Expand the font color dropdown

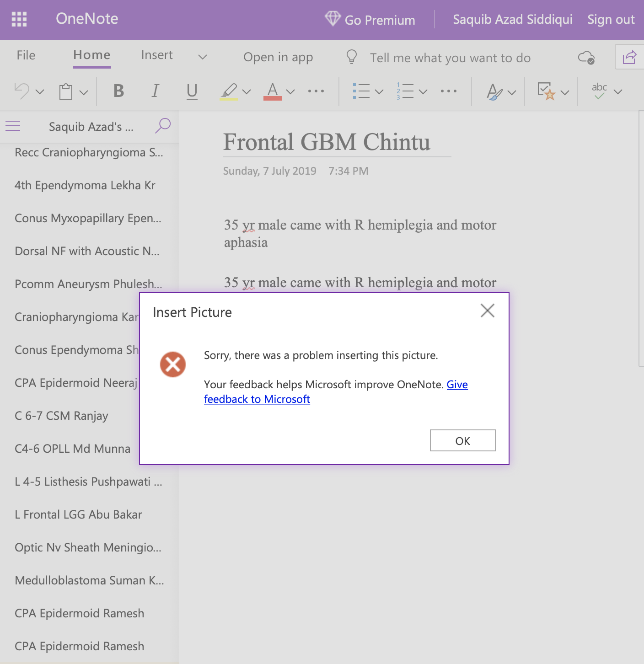coord(290,92)
